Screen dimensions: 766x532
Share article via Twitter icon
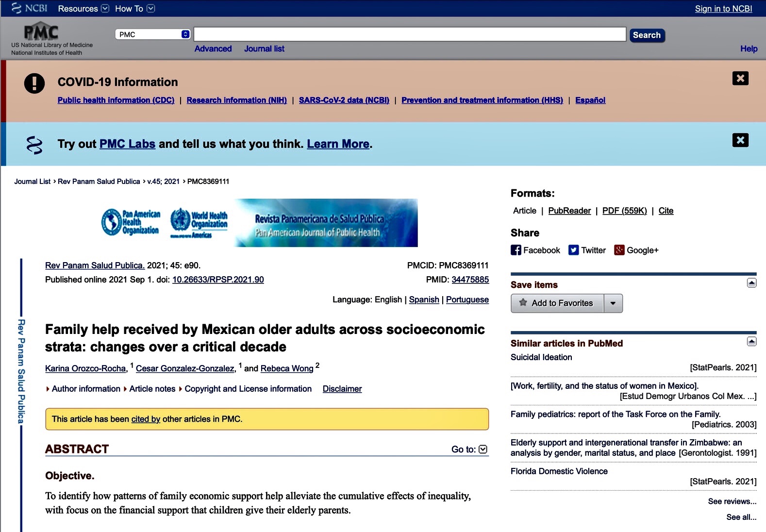pyautogui.click(x=574, y=250)
